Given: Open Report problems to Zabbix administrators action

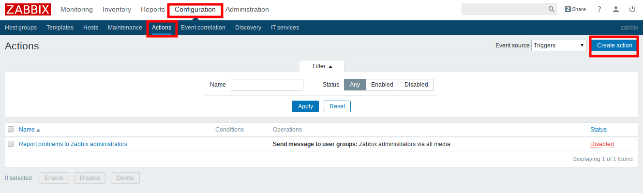Looking at the screenshot, I should pos(73,144).
